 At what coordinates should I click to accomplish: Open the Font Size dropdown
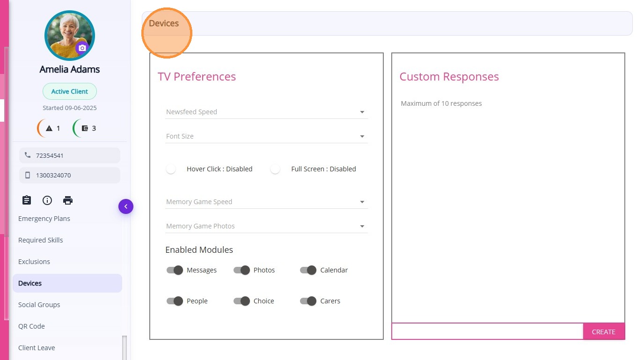coord(266,136)
